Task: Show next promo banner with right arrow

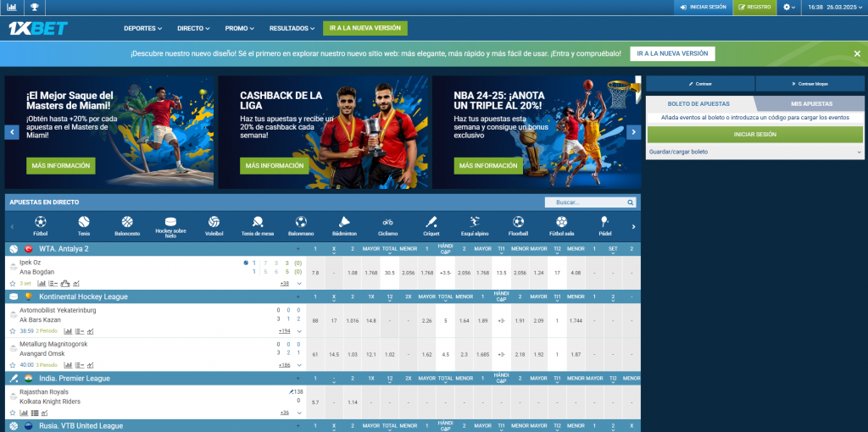Action: pyautogui.click(x=634, y=132)
